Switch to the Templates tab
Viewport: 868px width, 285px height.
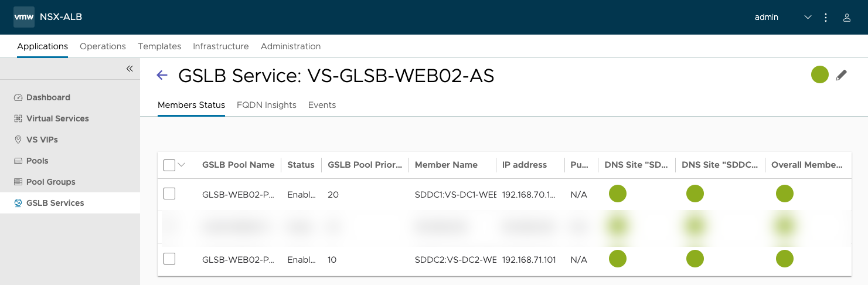pyautogui.click(x=159, y=46)
